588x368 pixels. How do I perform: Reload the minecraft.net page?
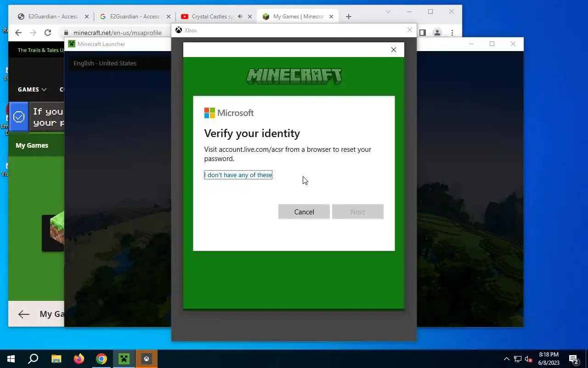click(48, 33)
